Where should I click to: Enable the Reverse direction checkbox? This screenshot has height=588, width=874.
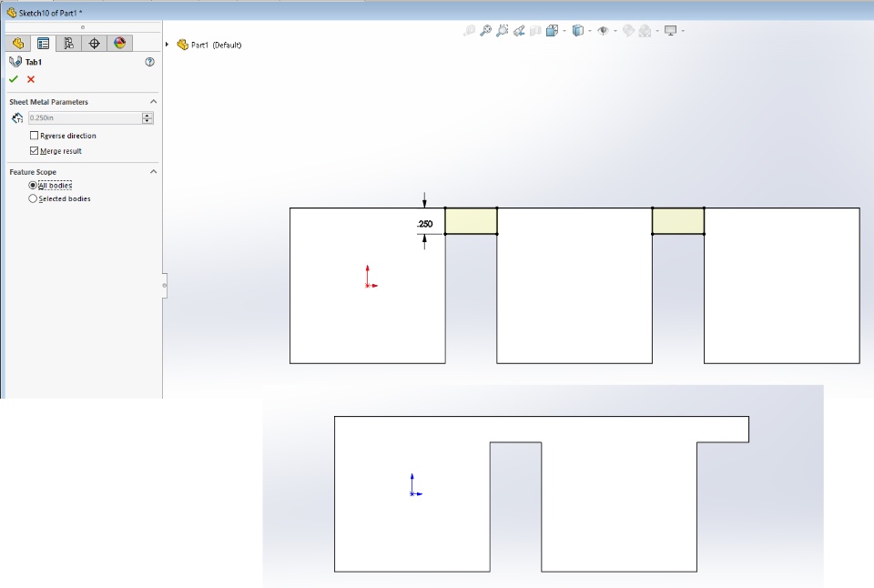tap(34, 136)
